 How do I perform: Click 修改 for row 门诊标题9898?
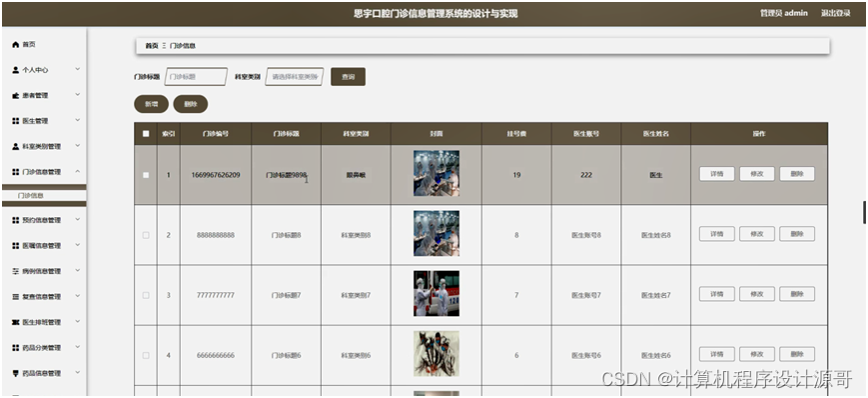point(757,174)
